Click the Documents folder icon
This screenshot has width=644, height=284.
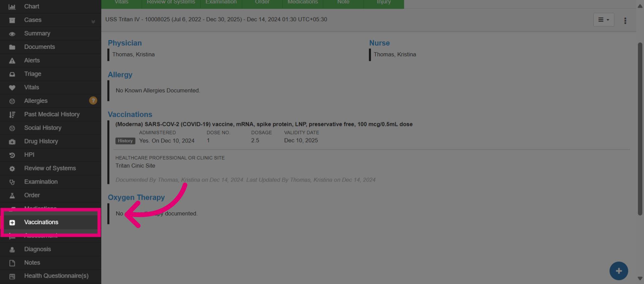pos(12,47)
